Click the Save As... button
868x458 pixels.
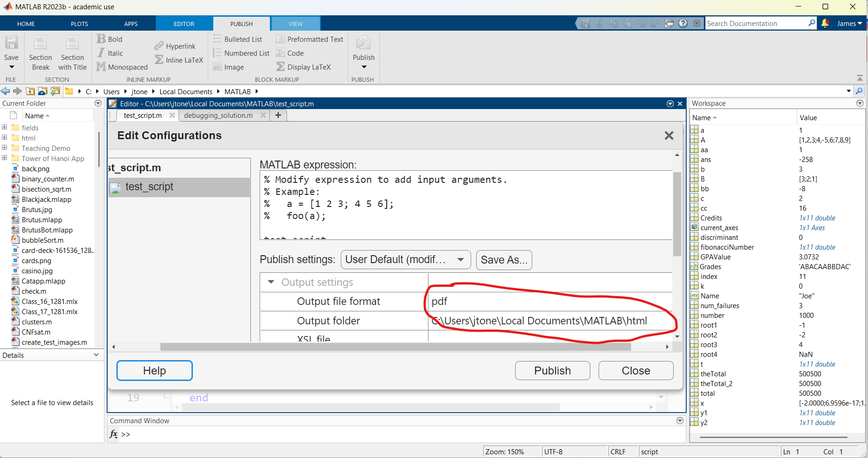pyautogui.click(x=504, y=259)
